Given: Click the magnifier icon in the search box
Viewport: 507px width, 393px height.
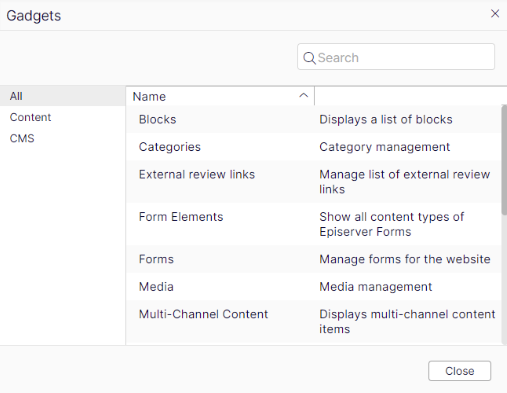Looking at the screenshot, I should pyautogui.click(x=309, y=58).
